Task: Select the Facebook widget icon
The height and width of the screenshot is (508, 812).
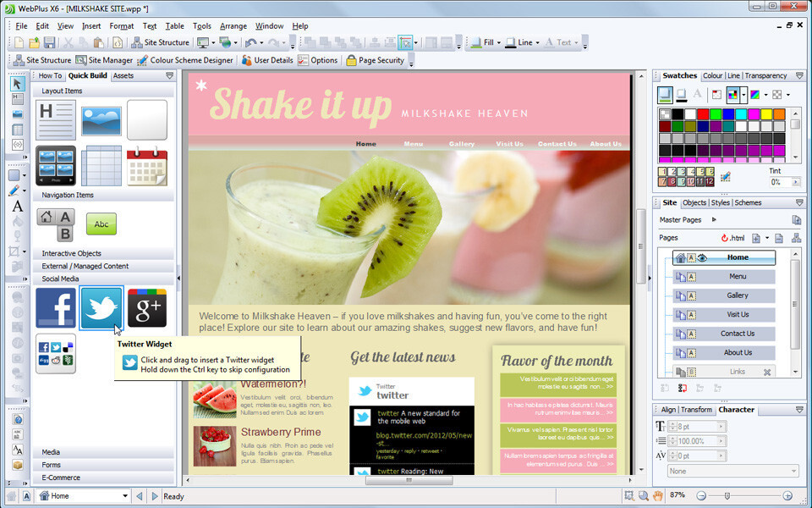Action: click(56, 308)
